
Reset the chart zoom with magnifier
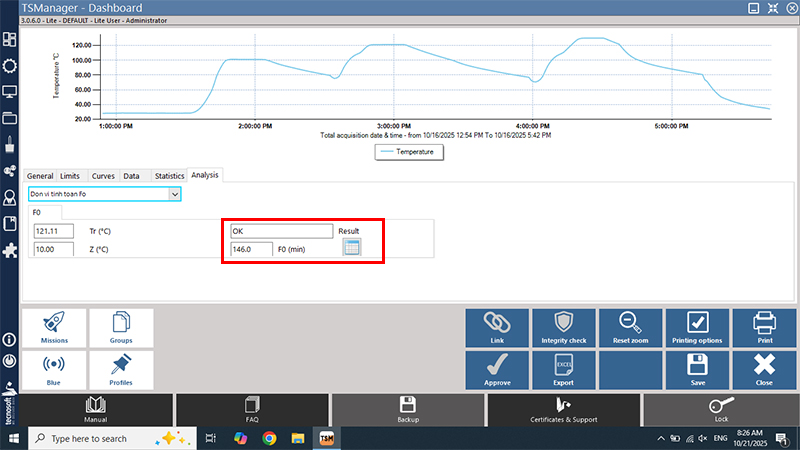click(x=630, y=327)
